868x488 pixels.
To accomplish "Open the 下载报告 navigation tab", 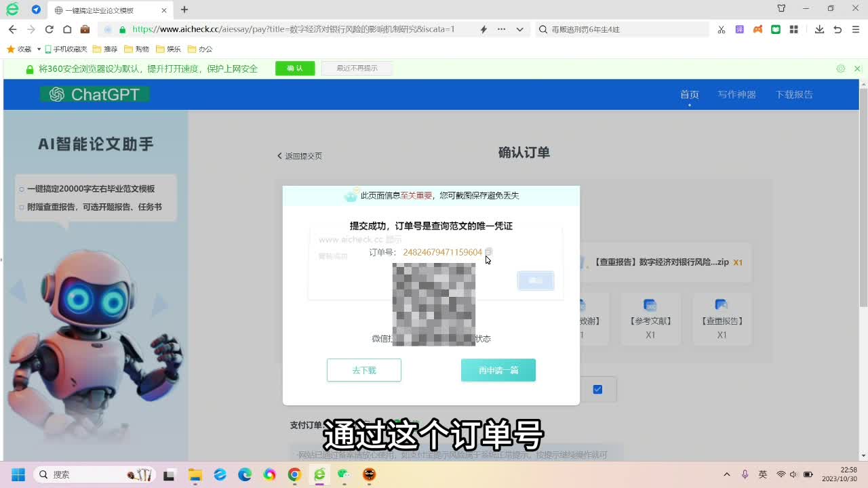I will (x=794, y=94).
